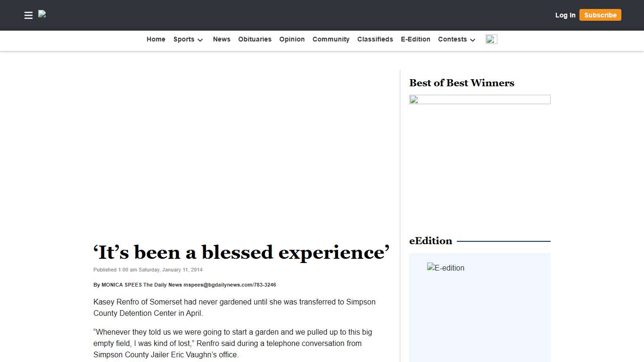Click the Best of Best Winners heading
The width and height of the screenshot is (644, 362).
[x=462, y=83]
